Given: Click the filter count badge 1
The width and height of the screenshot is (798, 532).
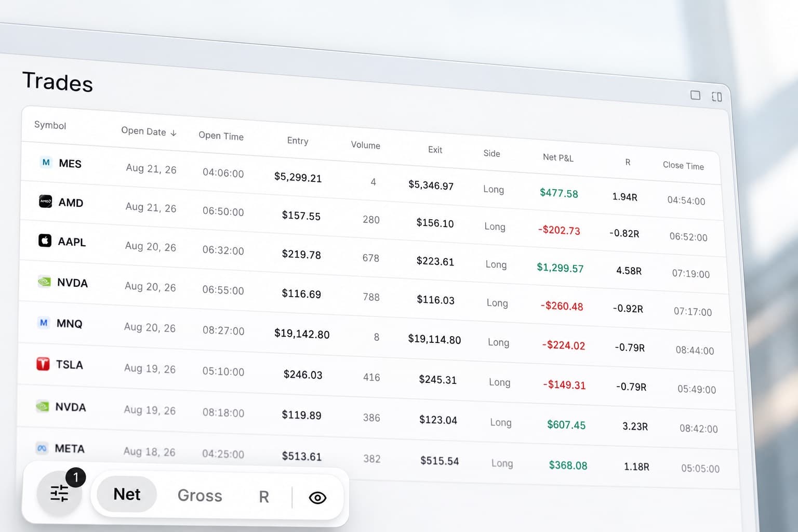Looking at the screenshot, I should tap(75, 477).
